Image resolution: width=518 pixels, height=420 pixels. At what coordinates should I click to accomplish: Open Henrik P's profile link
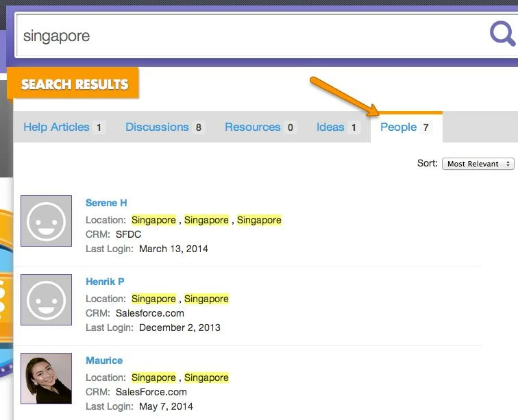click(105, 282)
